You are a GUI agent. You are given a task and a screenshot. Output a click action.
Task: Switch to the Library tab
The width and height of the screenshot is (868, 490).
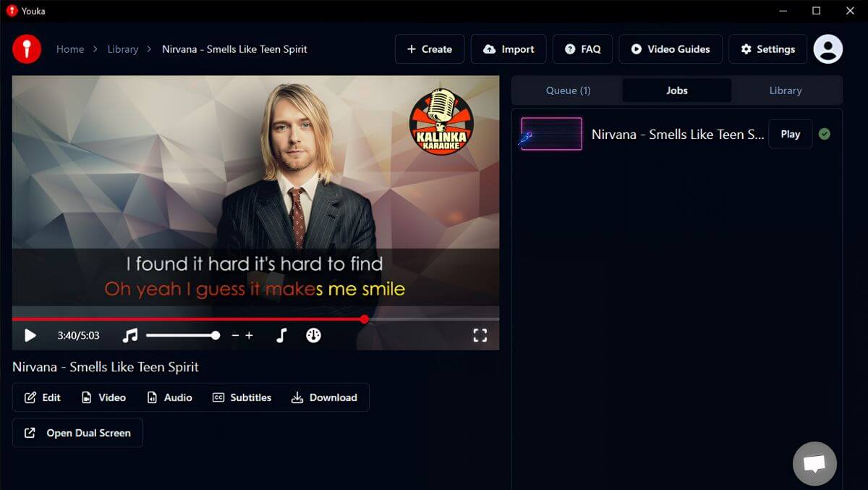pyautogui.click(x=785, y=90)
